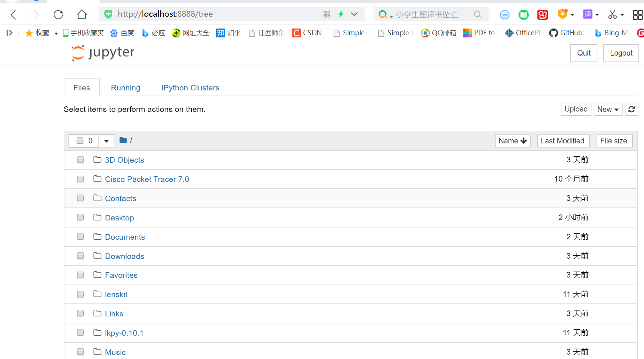Check the Documents folder checkbox
Screen dimensions: 644x359
click(x=80, y=236)
